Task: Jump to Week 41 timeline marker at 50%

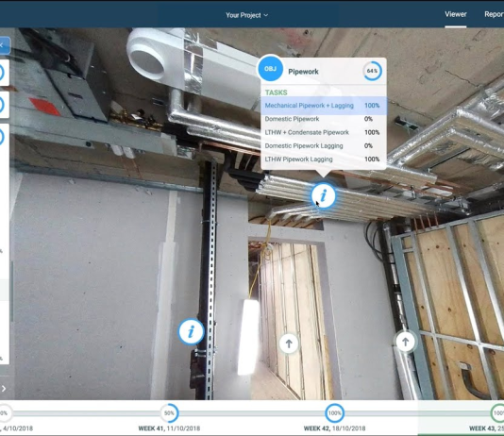Action: 169,412
